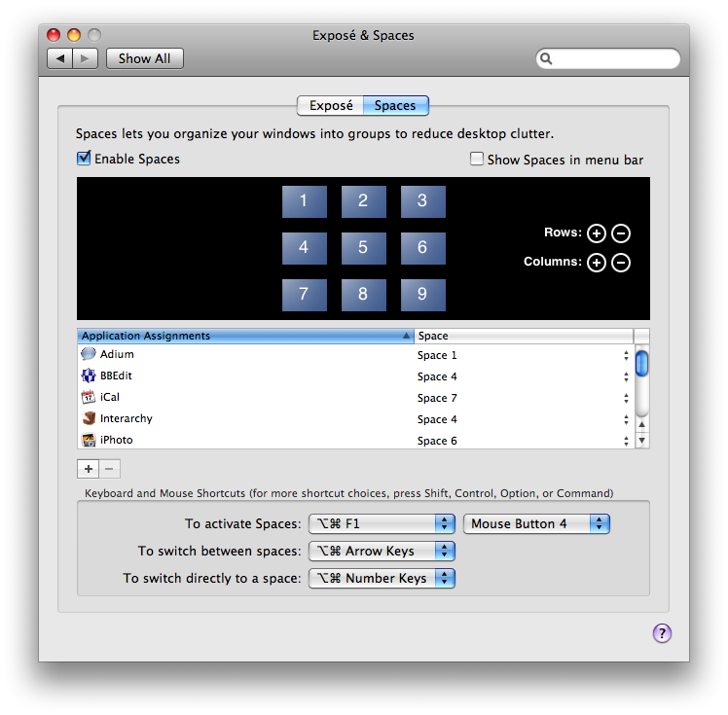Uncheck the Enable Spaces checkbox
The height and width of the screenshot is (715, 728).
(84, 159)
